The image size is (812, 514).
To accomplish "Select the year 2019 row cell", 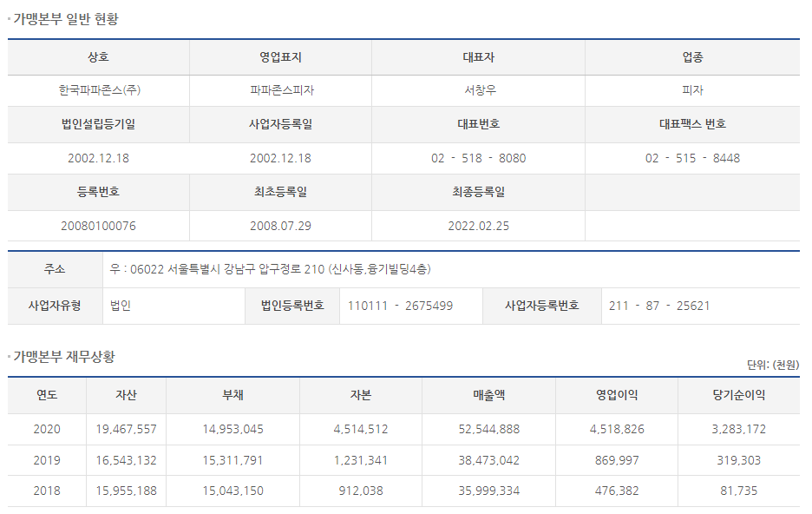I will pyautogui.click(x=47, y=460).
